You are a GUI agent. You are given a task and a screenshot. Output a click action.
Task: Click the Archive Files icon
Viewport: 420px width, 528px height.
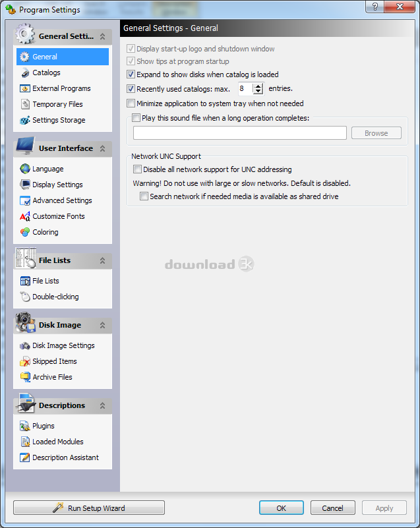click(x=25, y=377)
